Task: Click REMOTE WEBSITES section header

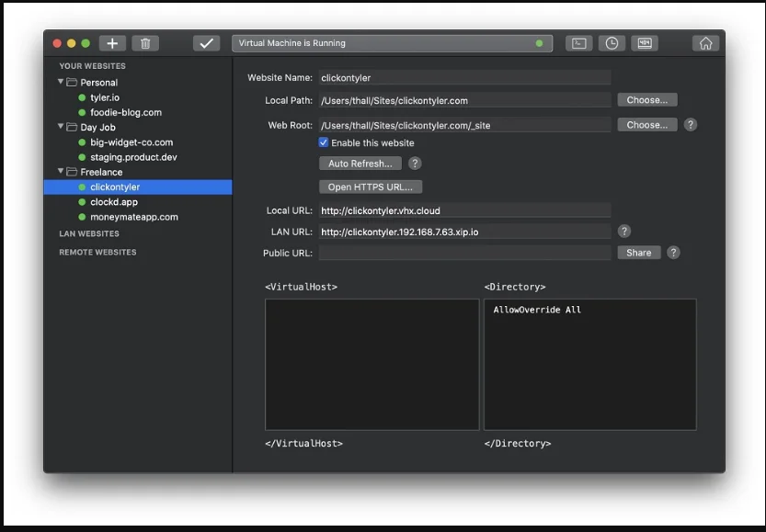Action: point(97,253)
